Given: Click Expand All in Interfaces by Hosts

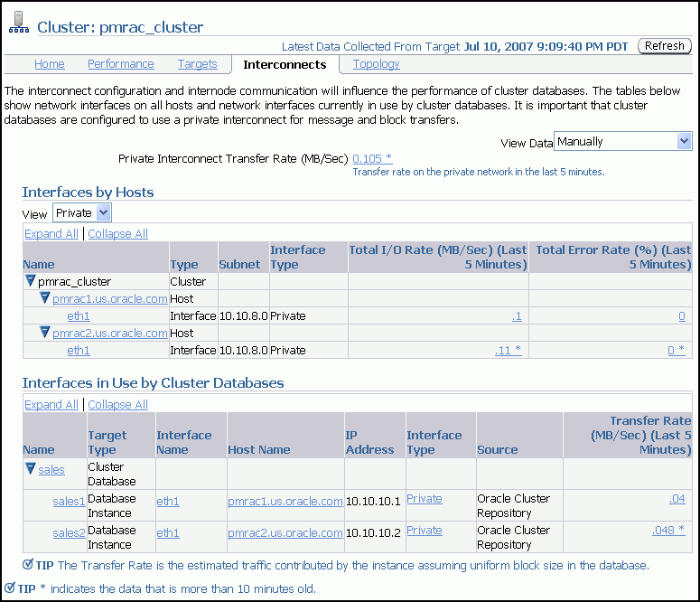Looking at the screenshot, I should click(x=51, y=233).
